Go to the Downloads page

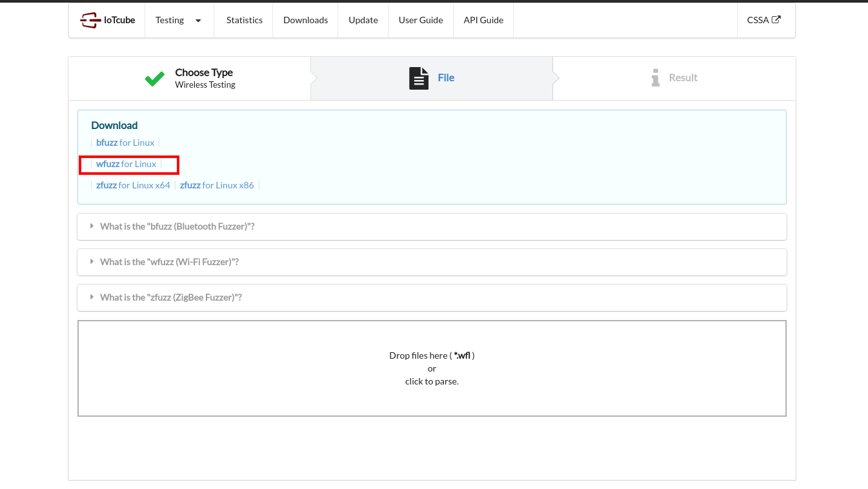tap(305, 21)
